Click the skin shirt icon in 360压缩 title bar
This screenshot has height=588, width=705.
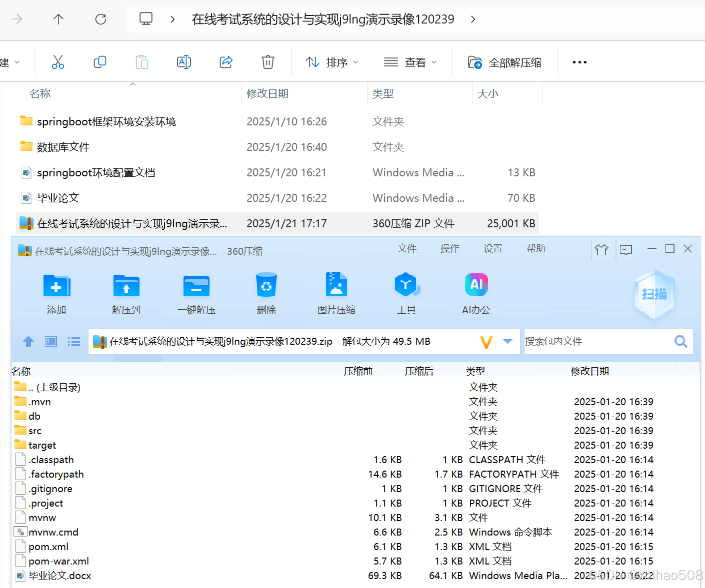tap(601, 249)
